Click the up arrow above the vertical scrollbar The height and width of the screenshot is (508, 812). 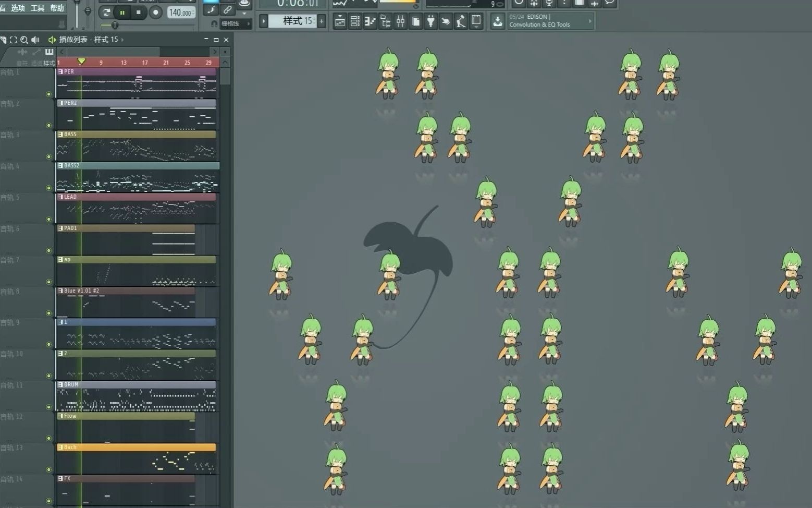225,63
